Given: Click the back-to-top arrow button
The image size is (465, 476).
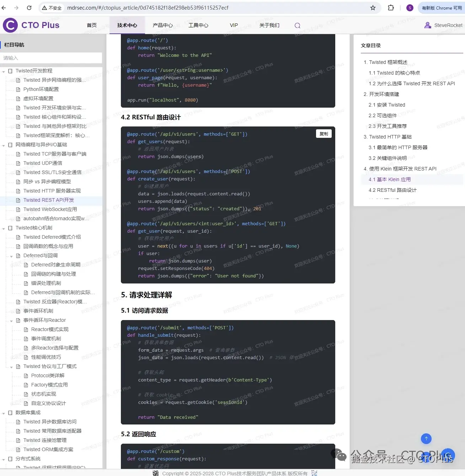Looking at the screenshot, I should (x=426, y=439).
